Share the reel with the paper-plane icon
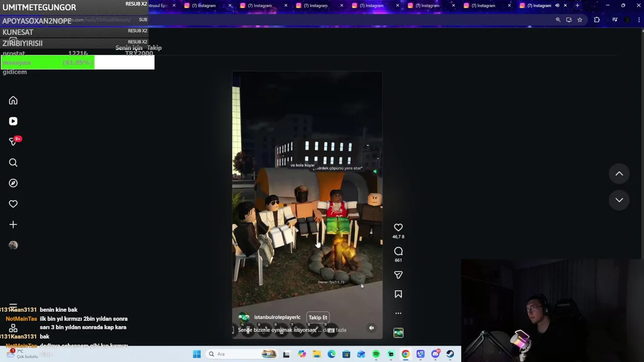This screenshot has height=362, width=644. point(398,275)
